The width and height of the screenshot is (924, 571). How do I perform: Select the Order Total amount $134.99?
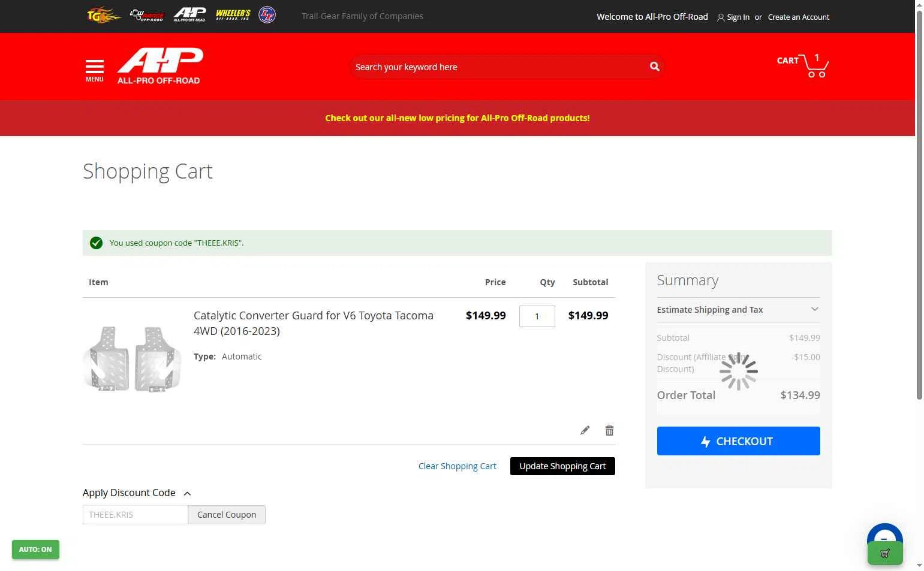[800, 395]
